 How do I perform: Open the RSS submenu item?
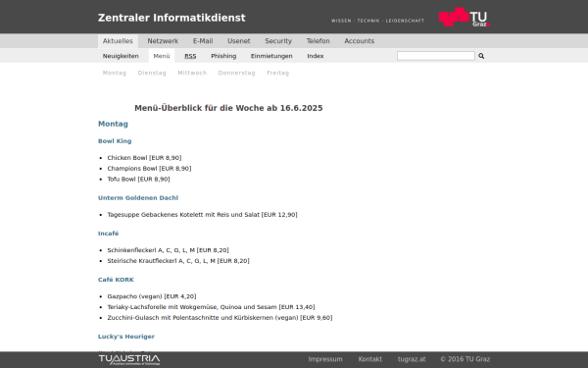[190, 56]
